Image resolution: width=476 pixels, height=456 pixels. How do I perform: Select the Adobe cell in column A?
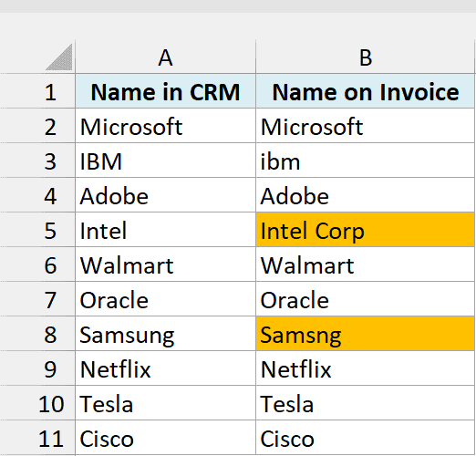pos(166,195)
